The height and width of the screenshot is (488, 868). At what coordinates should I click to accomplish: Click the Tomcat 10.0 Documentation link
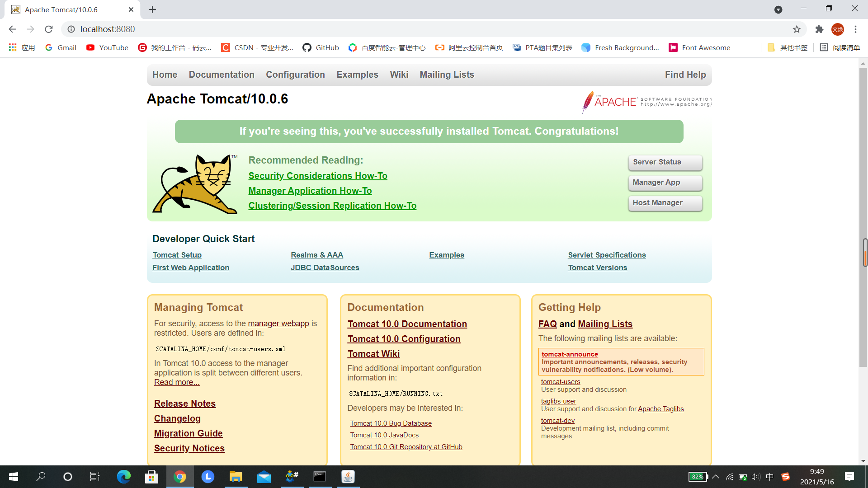pyautogui.click(x=407, y=324)
